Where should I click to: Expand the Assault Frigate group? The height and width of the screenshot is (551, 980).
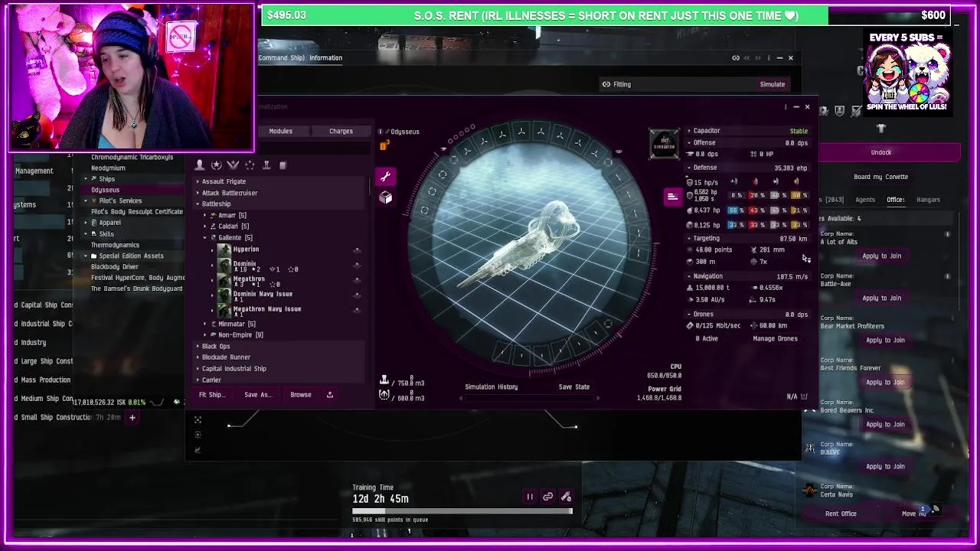pos(198,182)
